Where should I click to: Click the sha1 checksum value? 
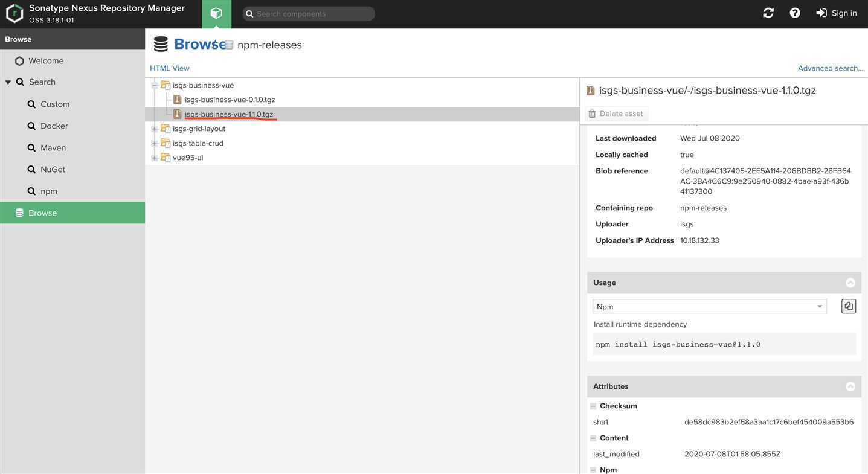point(769,422)
